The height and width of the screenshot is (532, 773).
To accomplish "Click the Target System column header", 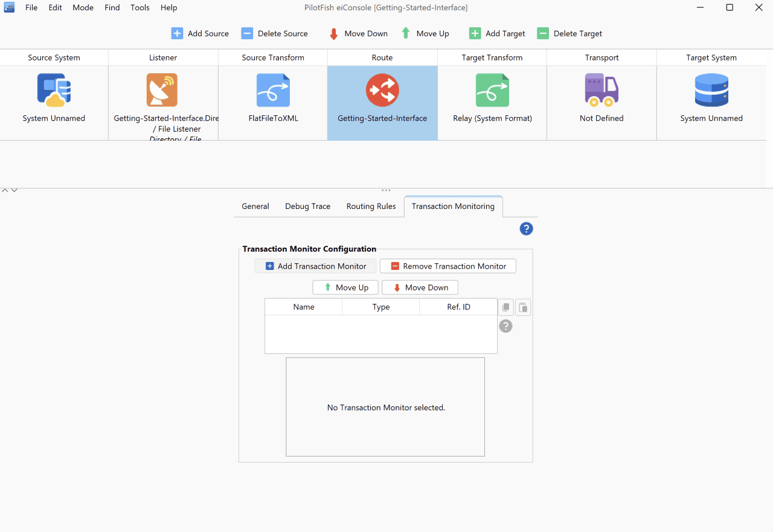I will 711,58.
